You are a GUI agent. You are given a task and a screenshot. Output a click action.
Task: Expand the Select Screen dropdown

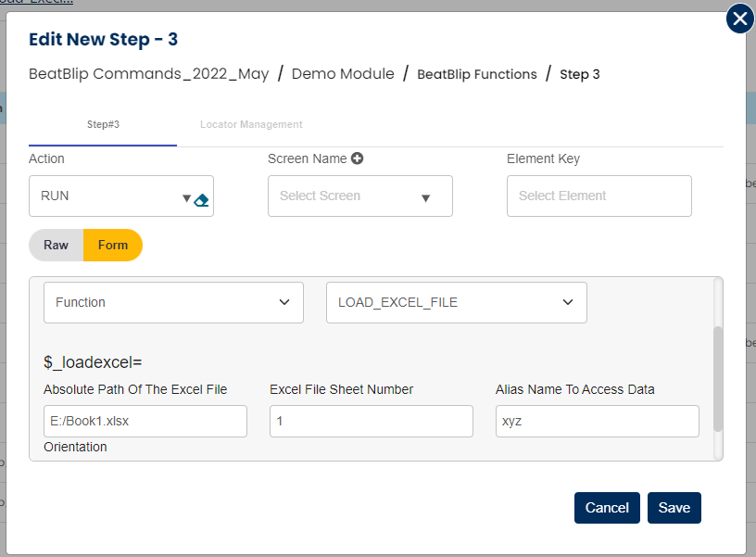pyautogui.click(x=359, y=196)
